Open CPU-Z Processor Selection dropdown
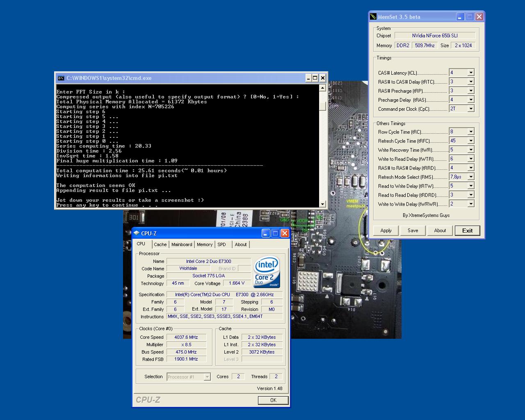Viewport: 525px width, 420px height. 207,377
